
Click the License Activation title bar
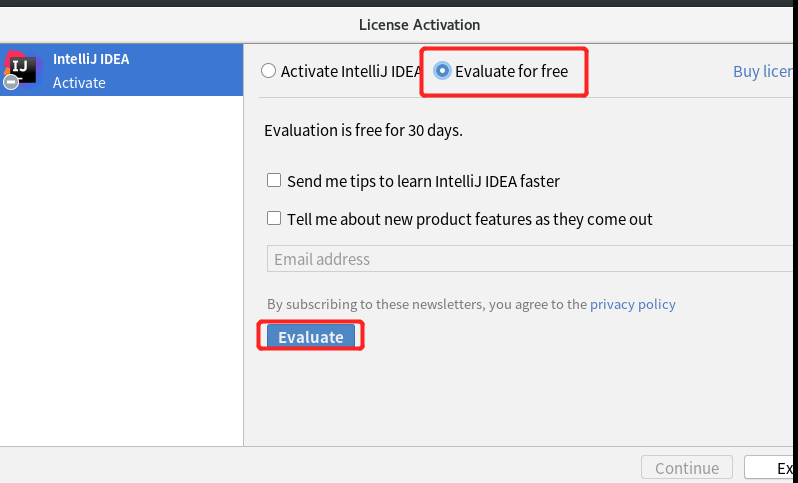coord(419,24)
